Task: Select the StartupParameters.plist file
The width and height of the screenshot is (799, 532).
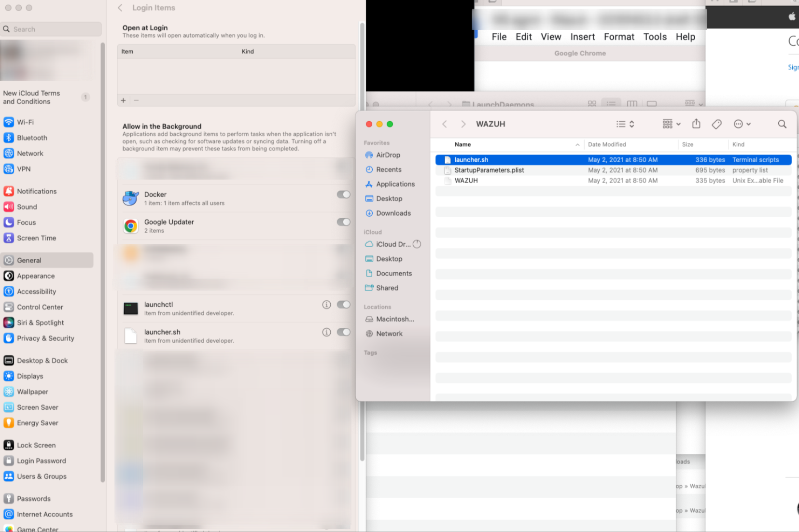Action: 489,170
